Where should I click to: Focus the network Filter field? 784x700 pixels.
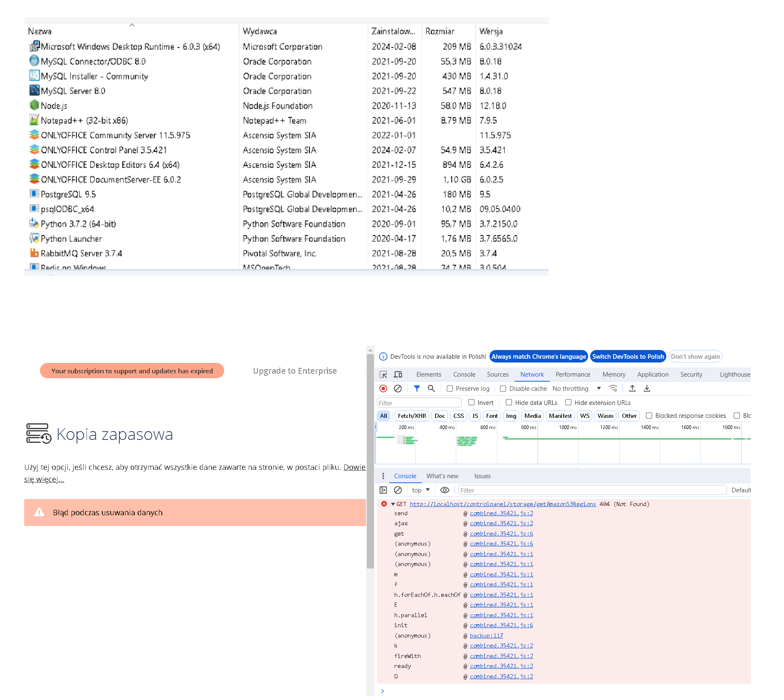coord(419,403)
